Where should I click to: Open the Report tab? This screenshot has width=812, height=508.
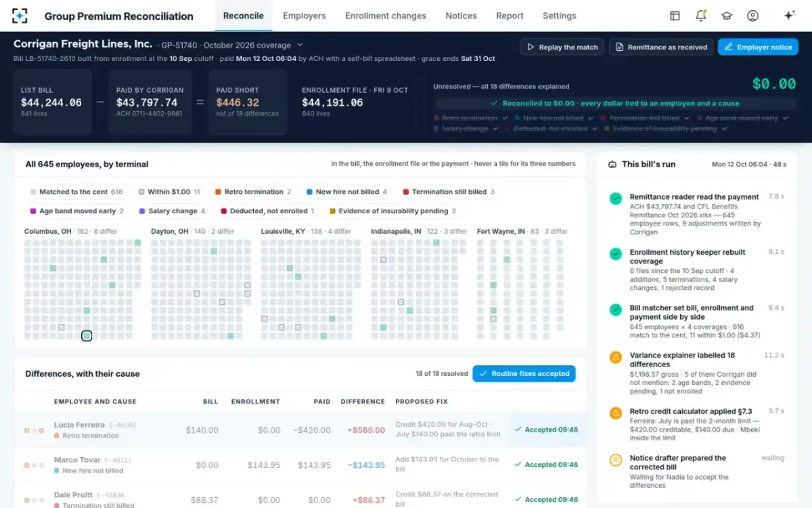(510, 16)
